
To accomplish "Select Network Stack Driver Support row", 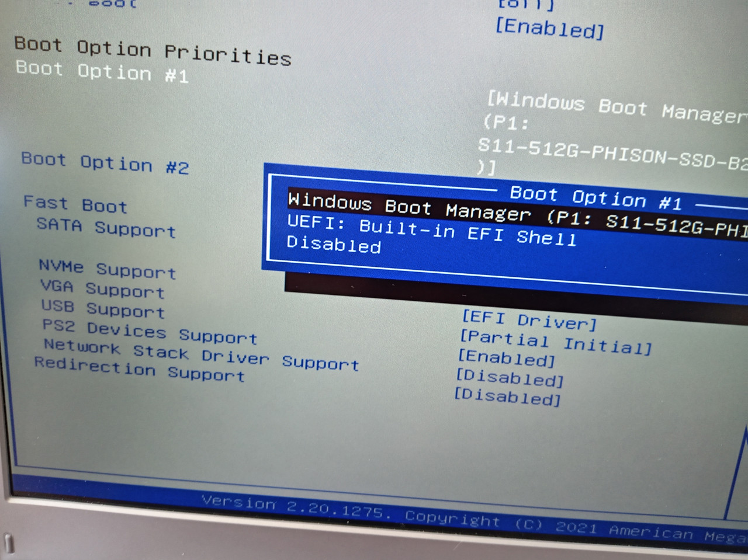I will point(202,354).
